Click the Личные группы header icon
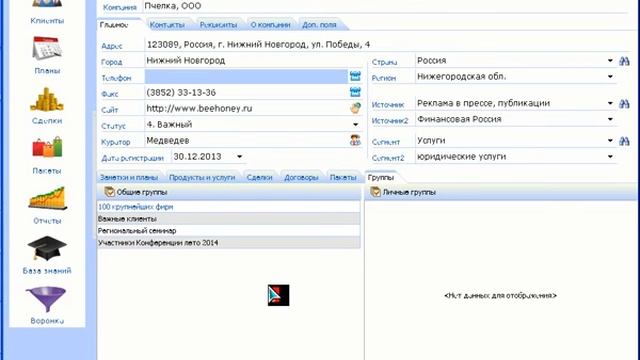 [375, 191]
